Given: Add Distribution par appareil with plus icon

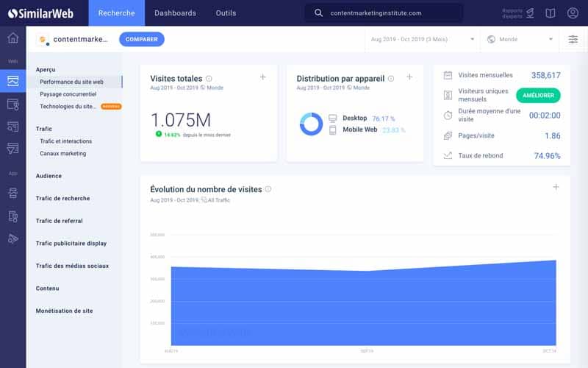Looking at the screenshot, I should 409,77.
